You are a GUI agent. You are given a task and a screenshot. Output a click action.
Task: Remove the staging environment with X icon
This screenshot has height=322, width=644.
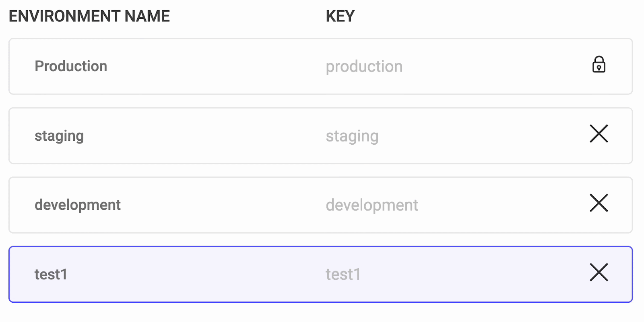599,134
